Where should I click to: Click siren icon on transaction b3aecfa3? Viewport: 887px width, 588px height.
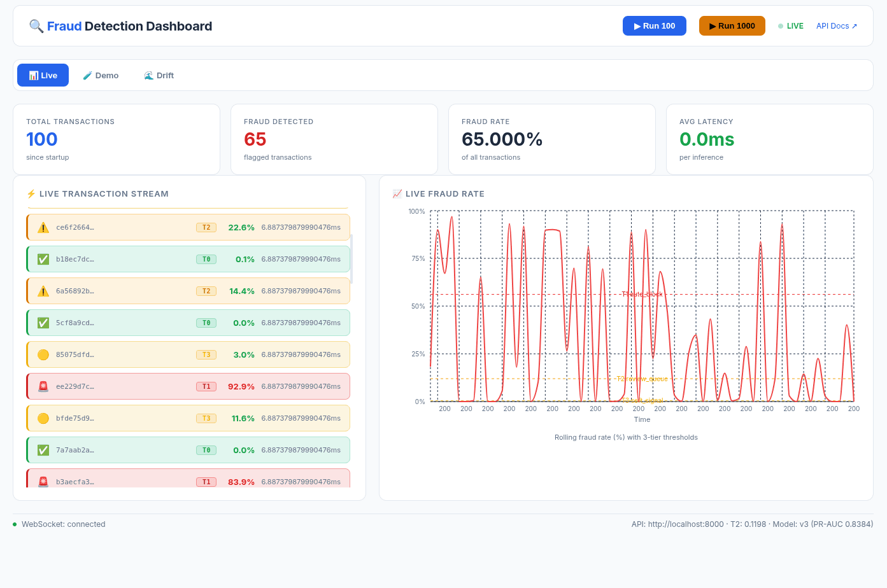[43, 482]
